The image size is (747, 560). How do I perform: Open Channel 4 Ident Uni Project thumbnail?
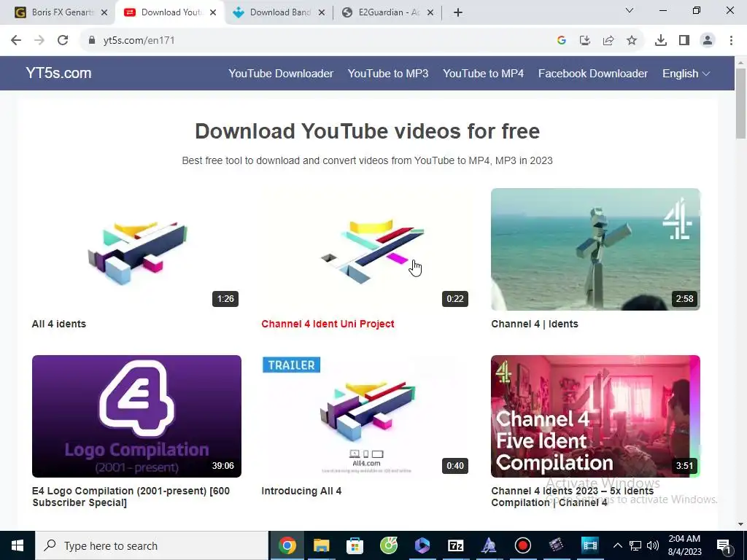(366, 249)
